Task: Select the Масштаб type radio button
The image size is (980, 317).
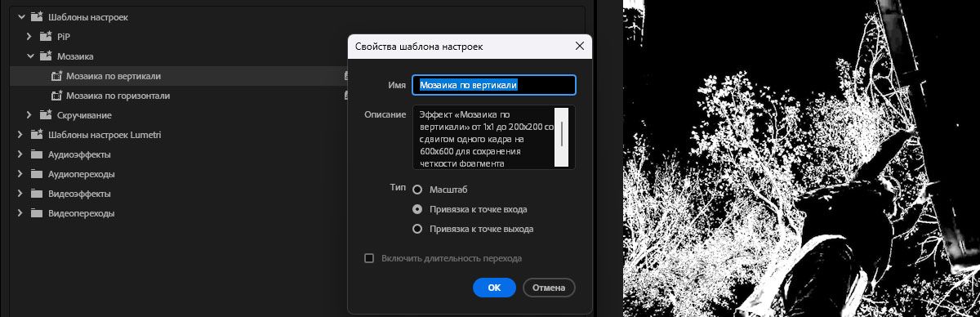Action: 417,190
